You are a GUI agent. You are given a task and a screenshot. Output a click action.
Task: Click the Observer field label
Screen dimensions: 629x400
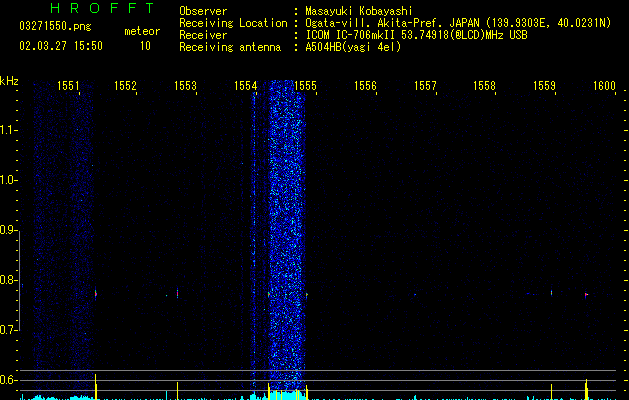click(x=203, y=11)
